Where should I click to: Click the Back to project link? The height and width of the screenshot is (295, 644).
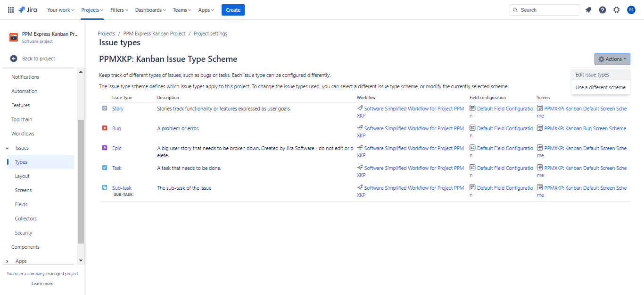click(39, 59)
